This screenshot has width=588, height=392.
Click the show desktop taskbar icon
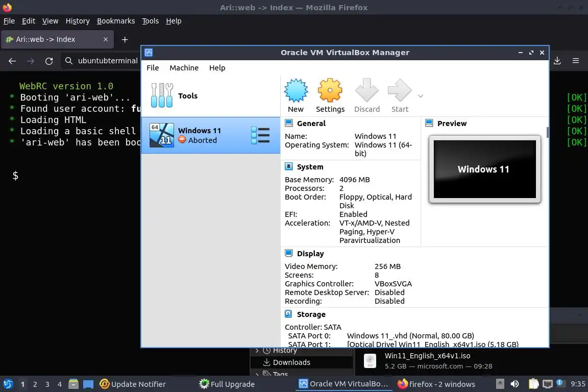tap(88, 384)
